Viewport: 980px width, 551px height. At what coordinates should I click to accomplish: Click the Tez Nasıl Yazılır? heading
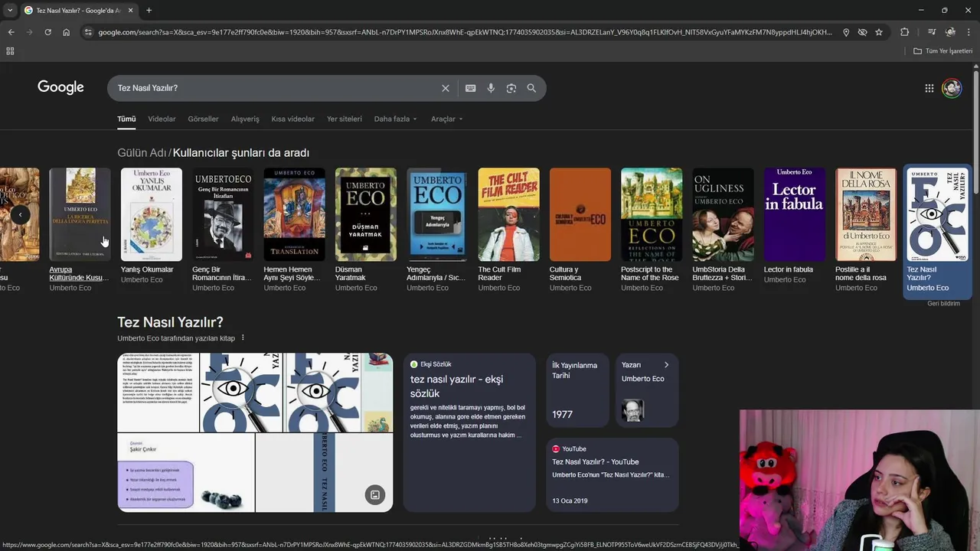point(170,322)
